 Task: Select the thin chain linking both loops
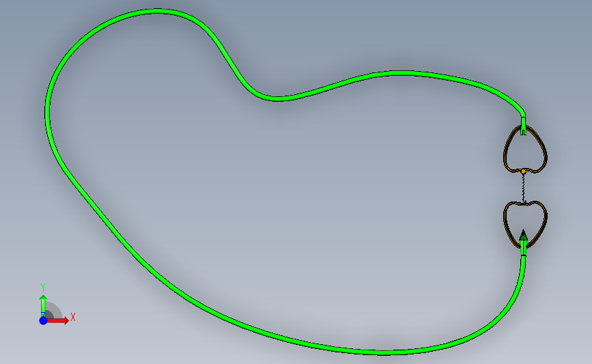[x=524, y=188]
